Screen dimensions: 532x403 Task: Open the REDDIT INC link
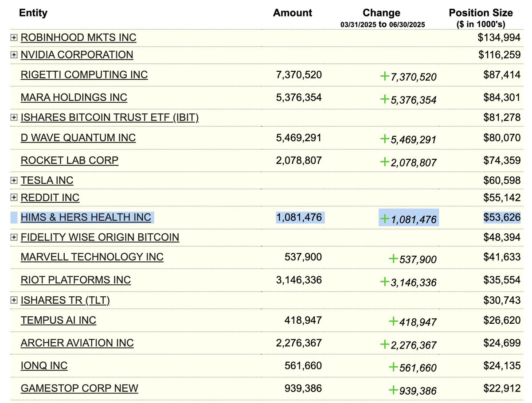(50, 198)
